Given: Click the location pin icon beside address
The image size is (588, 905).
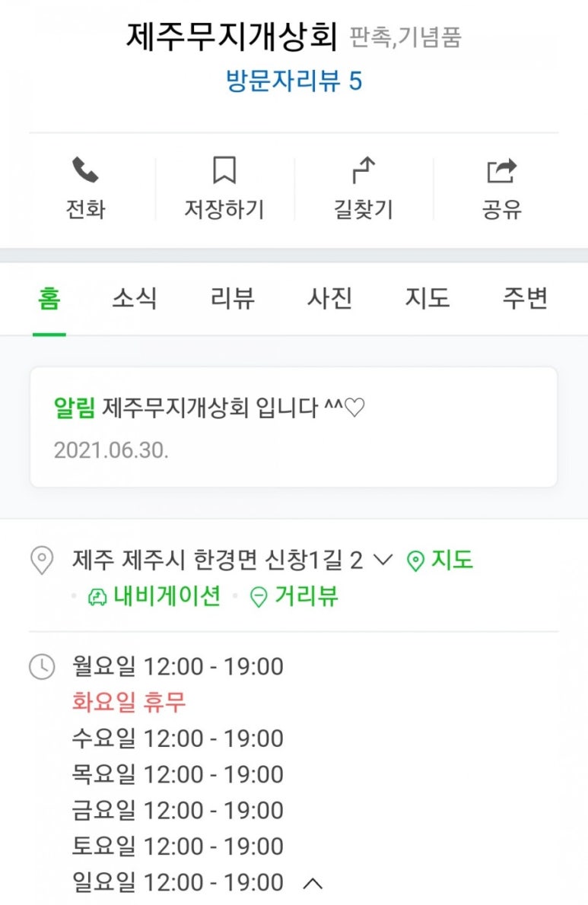Looking at the screenshot, I should tap(41, 561).
